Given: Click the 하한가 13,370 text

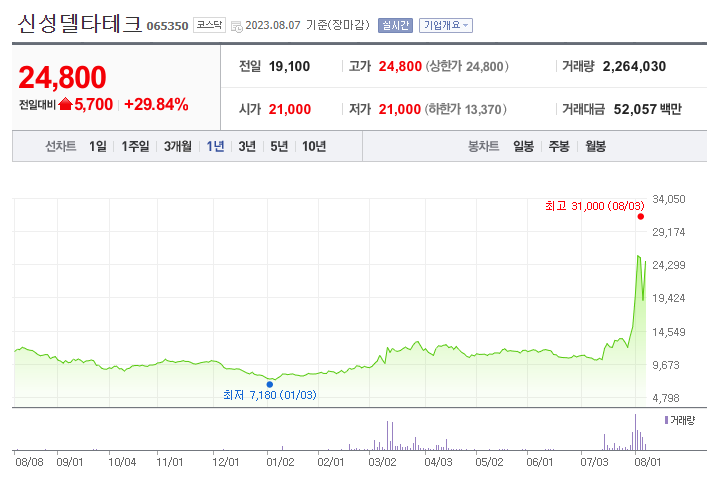Looking at the screenshot, I should pos(465,109).
